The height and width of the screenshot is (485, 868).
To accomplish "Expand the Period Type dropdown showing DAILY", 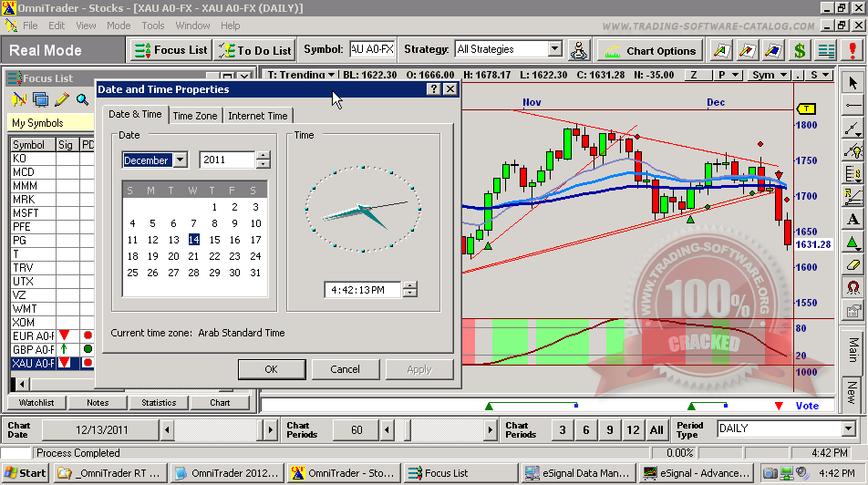I will click(846, 428).
